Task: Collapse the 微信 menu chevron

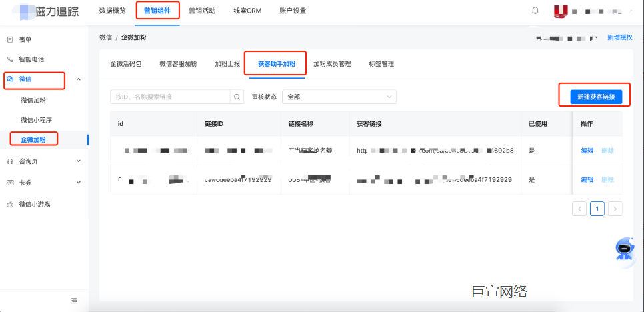Action: point(79,79)
